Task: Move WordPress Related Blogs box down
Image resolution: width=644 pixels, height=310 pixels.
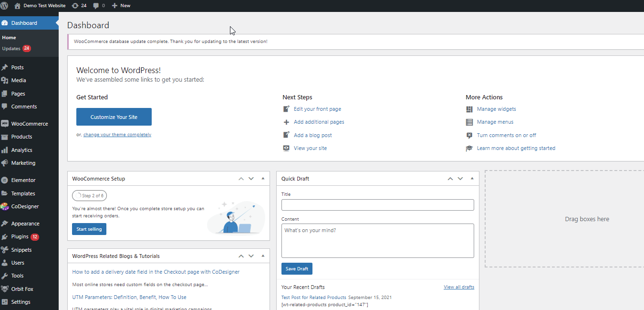Action: click(x=251, y=256)
